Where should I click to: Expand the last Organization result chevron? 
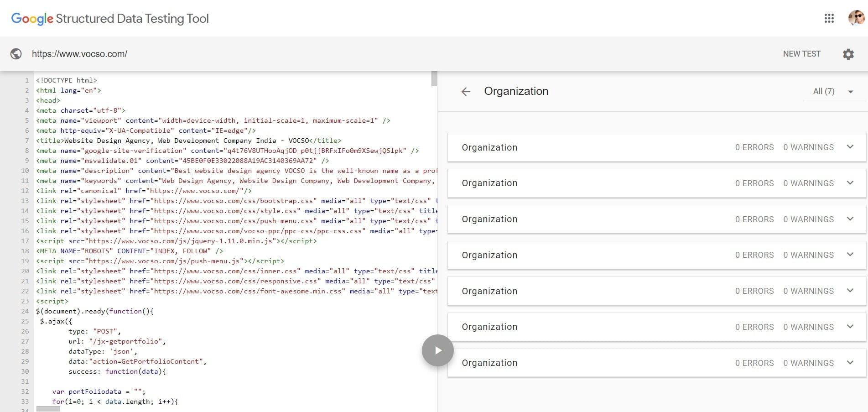click(x=850, y=363)
